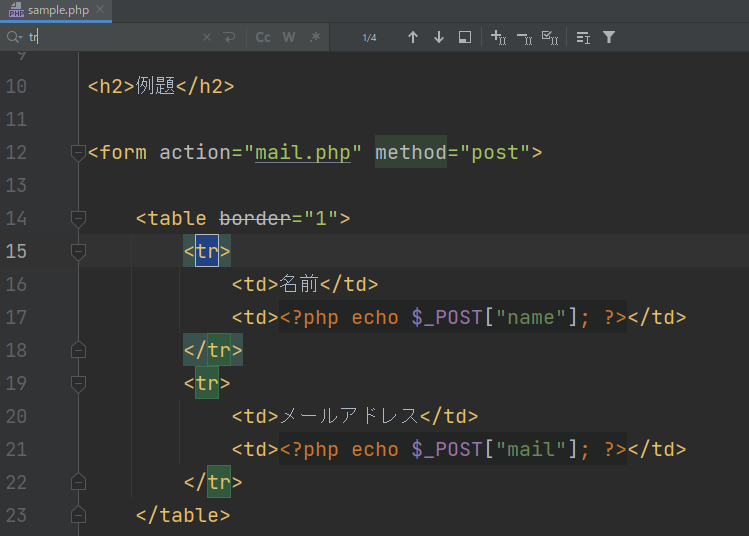749x536 pixels.
Task: Toggle Match Case (Cc) option
Action: 263,37
